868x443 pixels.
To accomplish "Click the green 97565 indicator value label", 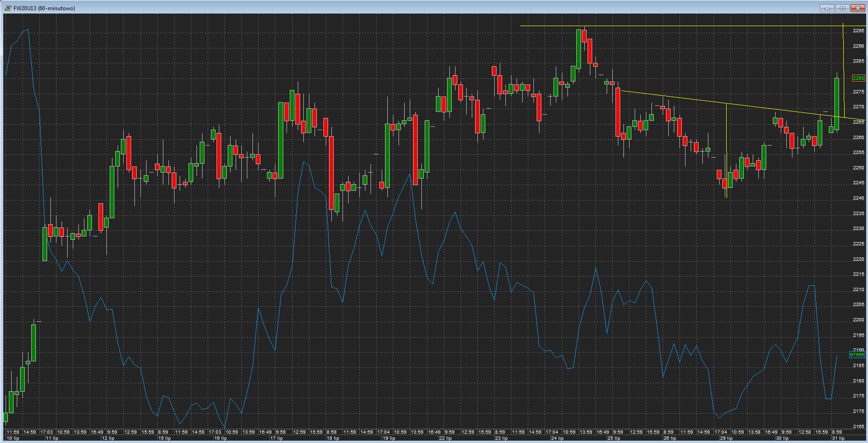I will coord(857,355).
